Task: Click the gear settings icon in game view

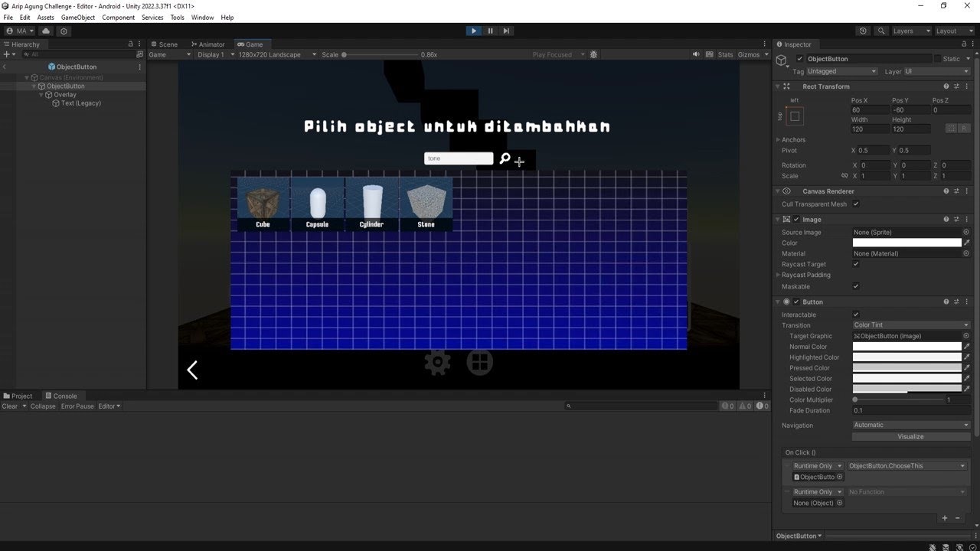Action: coord(437,363)
